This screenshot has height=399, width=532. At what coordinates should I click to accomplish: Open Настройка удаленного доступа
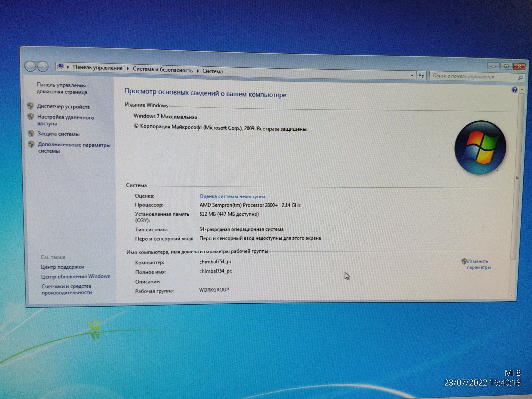click(x=66, y=120)
